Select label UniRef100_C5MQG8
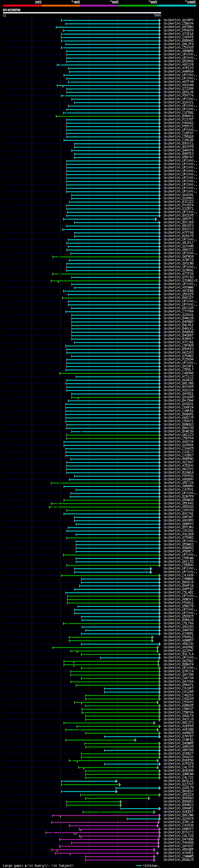This screenshot has height=868, width=199. click(178, 136)
